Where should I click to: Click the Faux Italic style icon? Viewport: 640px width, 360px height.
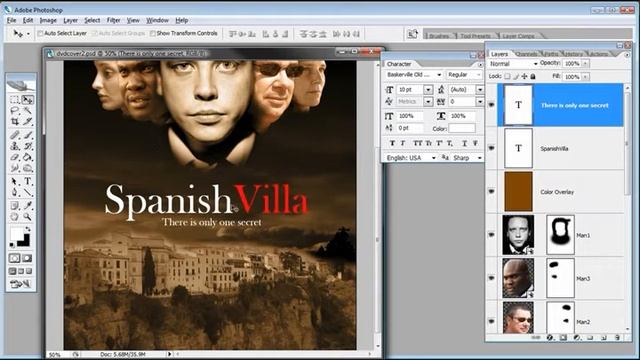(x=403, y=143)
